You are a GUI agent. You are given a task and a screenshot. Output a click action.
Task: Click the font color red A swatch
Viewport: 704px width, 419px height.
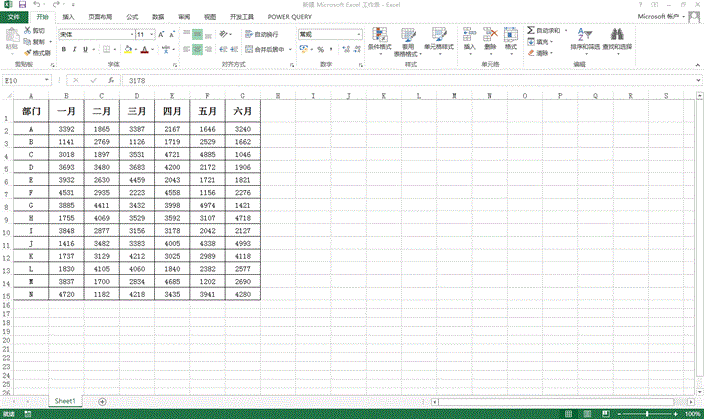[144, 49]
